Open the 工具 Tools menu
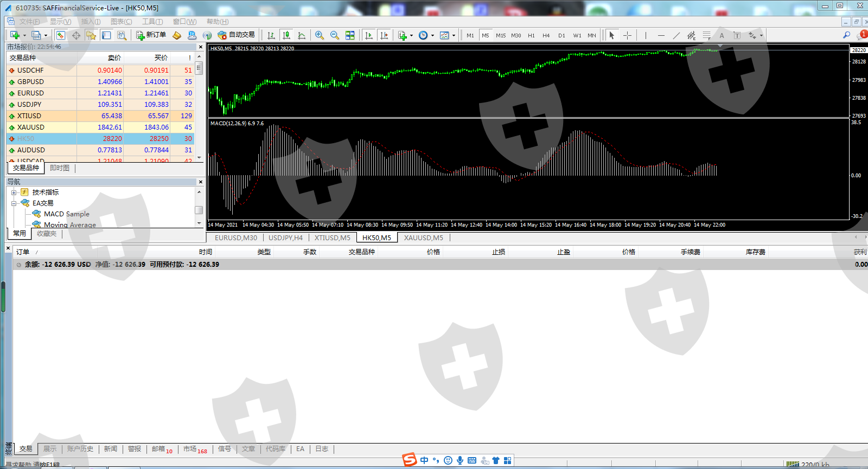Viewport: 868px width, 469px height. pos(152,22)
